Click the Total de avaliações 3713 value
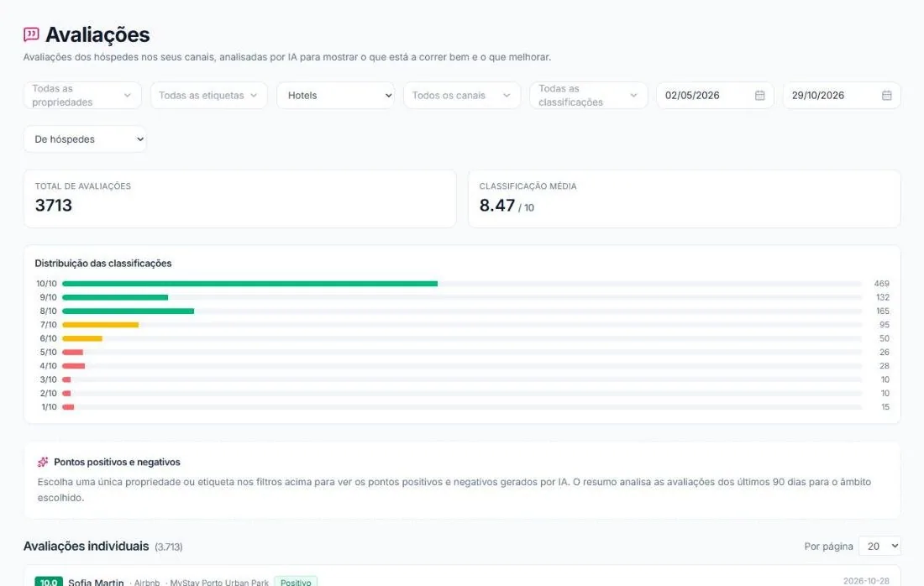The width and height of the screenshot is (924, 586). [x=54, y=206]
